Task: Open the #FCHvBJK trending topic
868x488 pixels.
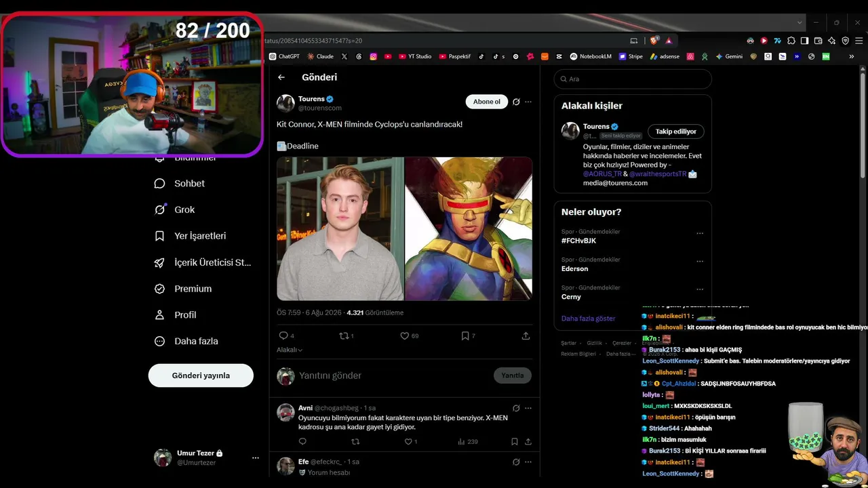Action: pyautogui.click(x=578, y=241)
